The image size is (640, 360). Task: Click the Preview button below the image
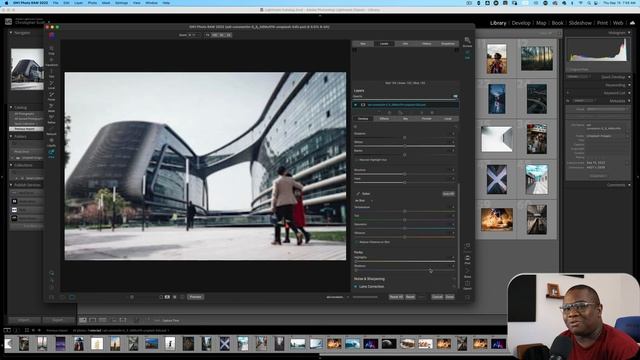coord(196,297)
